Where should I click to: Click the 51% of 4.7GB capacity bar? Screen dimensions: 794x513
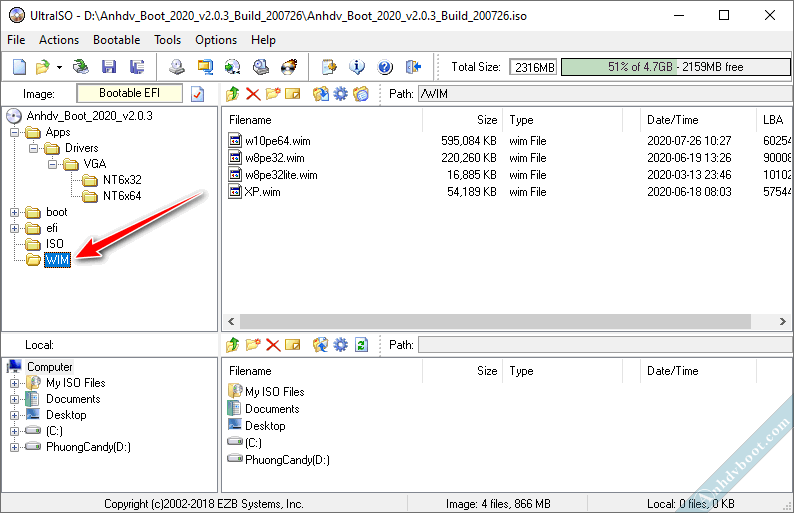pos(676,67)
